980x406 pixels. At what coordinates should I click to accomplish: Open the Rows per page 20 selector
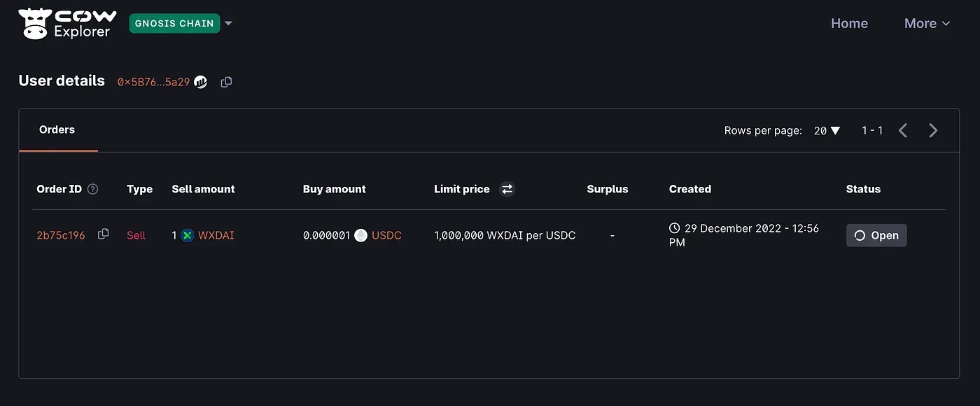click(827, 130)
